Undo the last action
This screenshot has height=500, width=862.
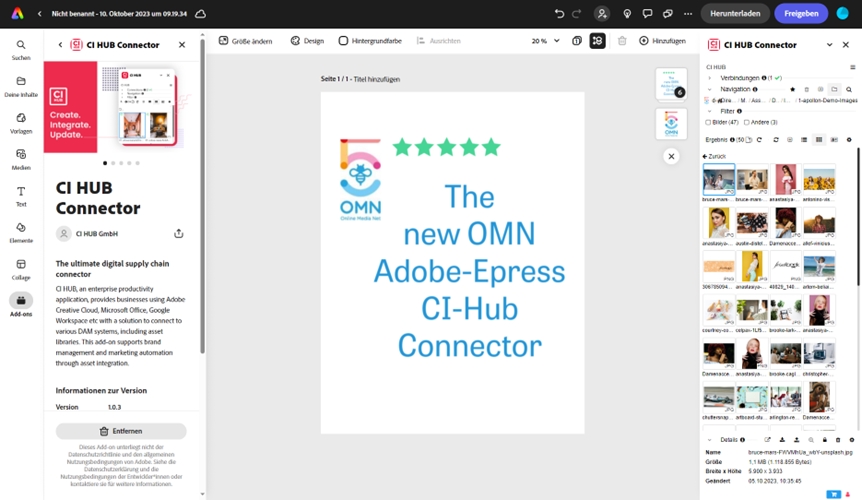[x=559, y=13]
